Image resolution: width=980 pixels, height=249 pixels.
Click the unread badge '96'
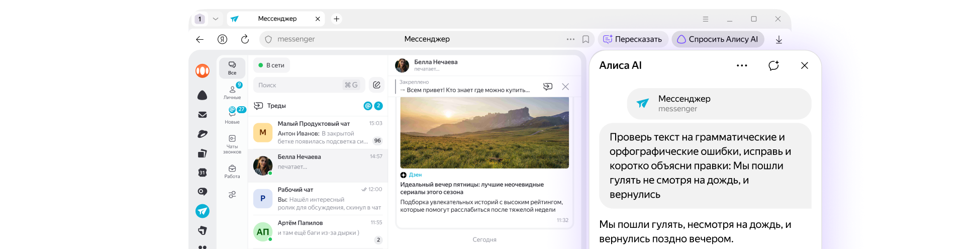click(377, 141)
